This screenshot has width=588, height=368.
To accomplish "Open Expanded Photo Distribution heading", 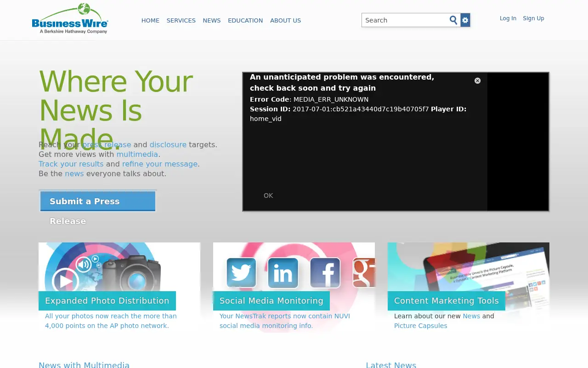I will 107,301.
